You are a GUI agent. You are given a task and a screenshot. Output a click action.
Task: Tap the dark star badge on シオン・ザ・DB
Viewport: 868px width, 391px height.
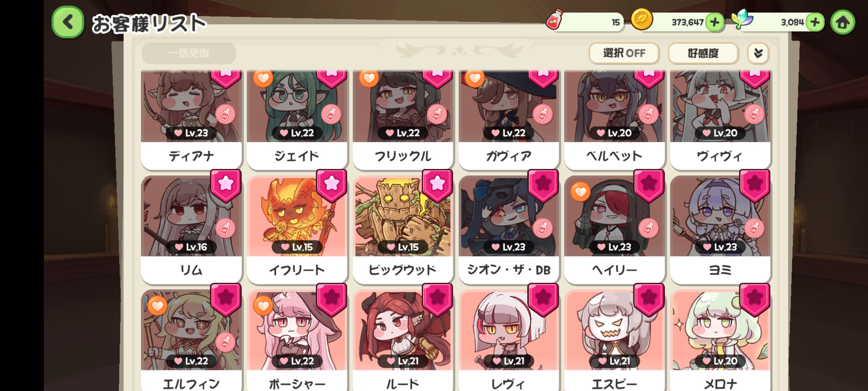pos(543,185)
